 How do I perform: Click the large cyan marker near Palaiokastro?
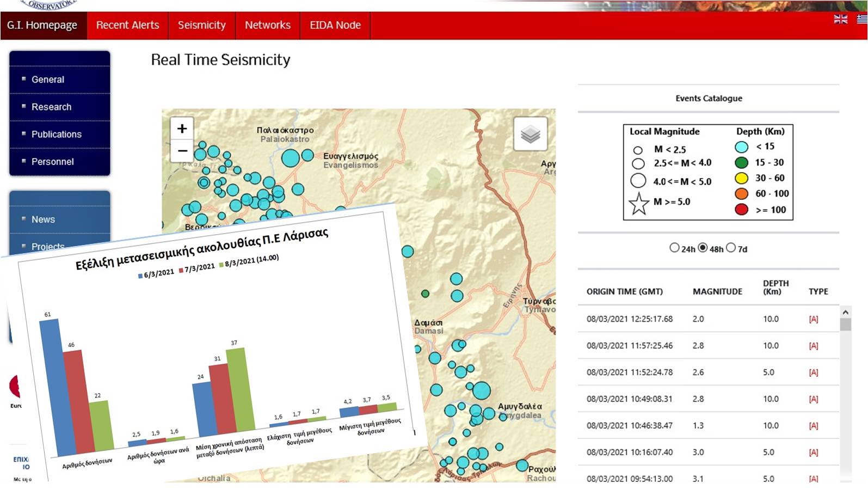pos(291,158)
